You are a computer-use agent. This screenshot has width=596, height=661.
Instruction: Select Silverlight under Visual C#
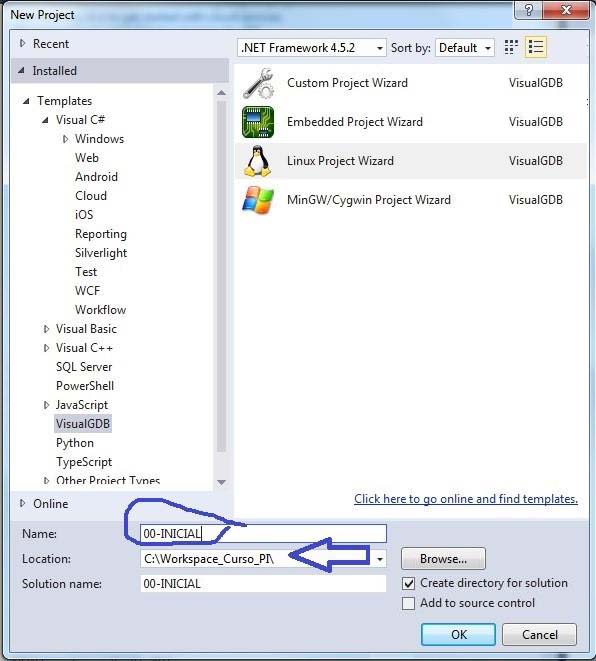point(101,253)
